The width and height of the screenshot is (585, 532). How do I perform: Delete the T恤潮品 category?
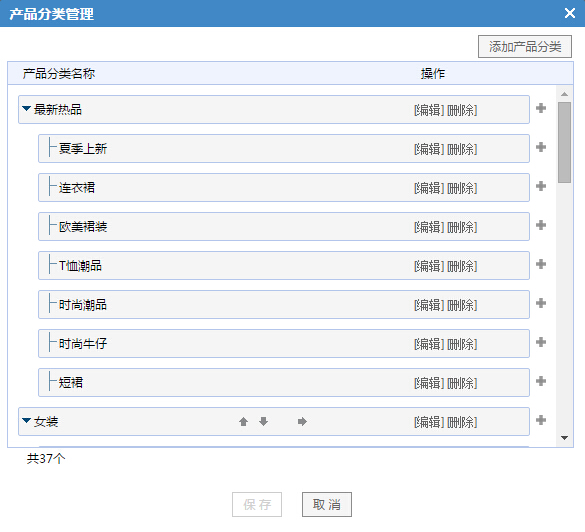coord(462,266)
